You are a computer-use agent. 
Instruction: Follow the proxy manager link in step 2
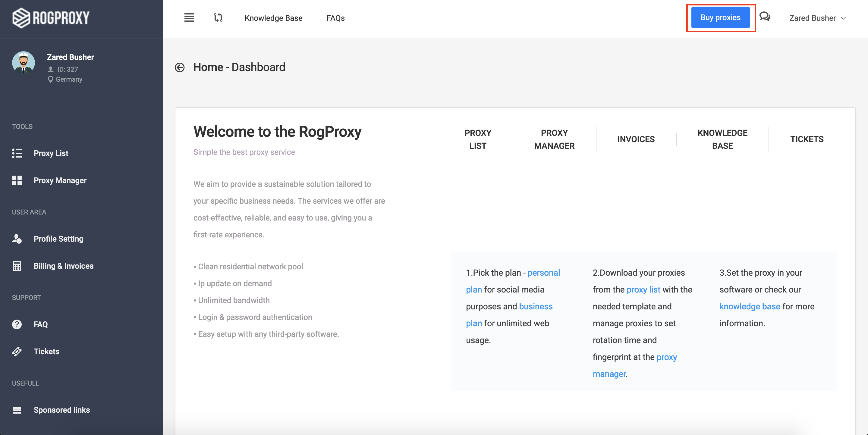point(666,357)
